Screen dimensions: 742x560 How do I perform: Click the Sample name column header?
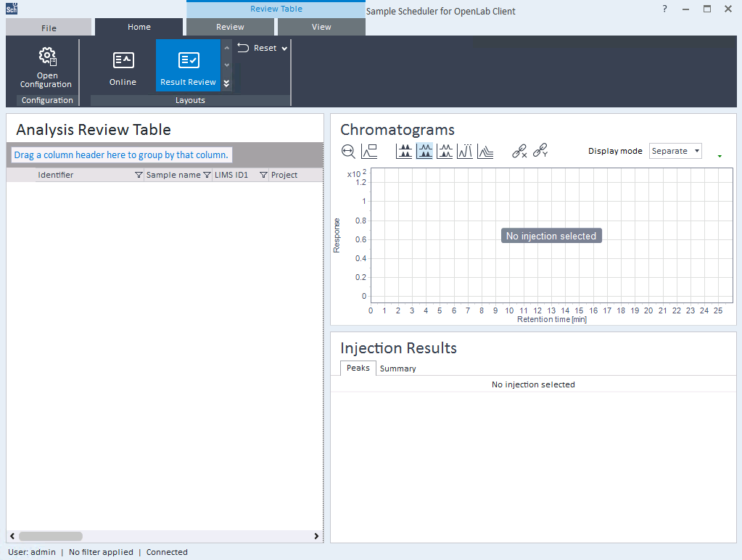click(x=173, y=175)
